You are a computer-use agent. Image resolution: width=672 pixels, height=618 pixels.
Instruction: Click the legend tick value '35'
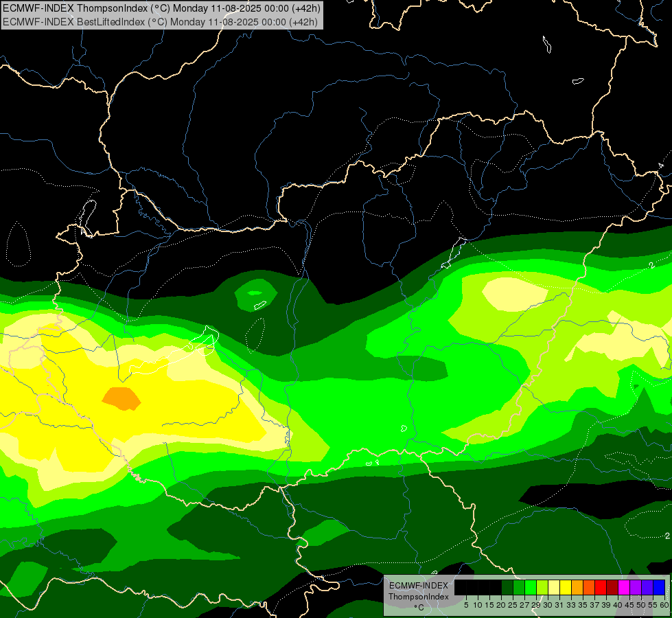583,605
